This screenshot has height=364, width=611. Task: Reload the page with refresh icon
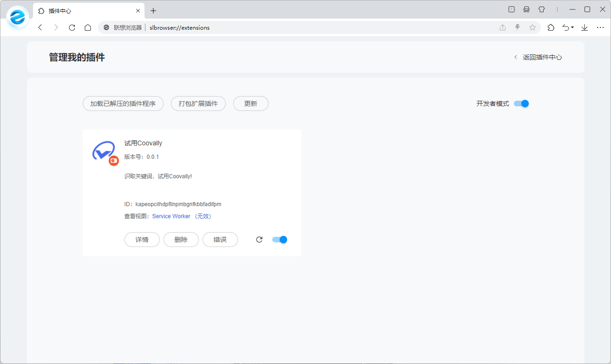pyautogui.click(x=72, y=28)
